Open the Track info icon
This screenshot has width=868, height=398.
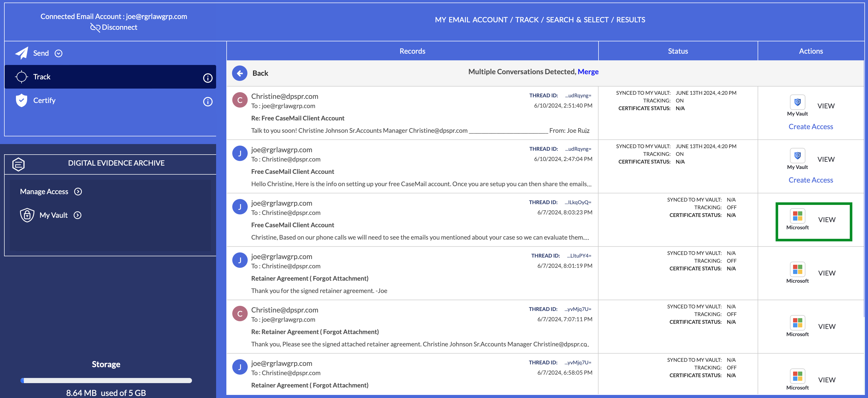tap(208, 78)
